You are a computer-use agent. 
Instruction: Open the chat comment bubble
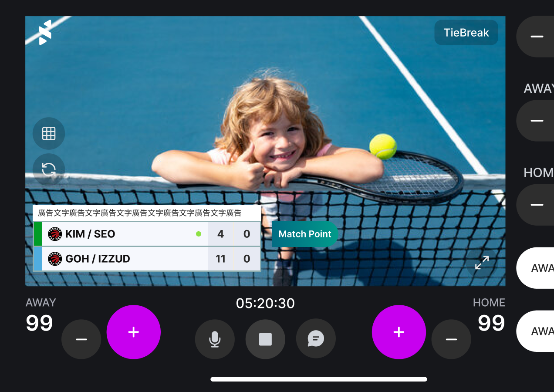(316, 339)
